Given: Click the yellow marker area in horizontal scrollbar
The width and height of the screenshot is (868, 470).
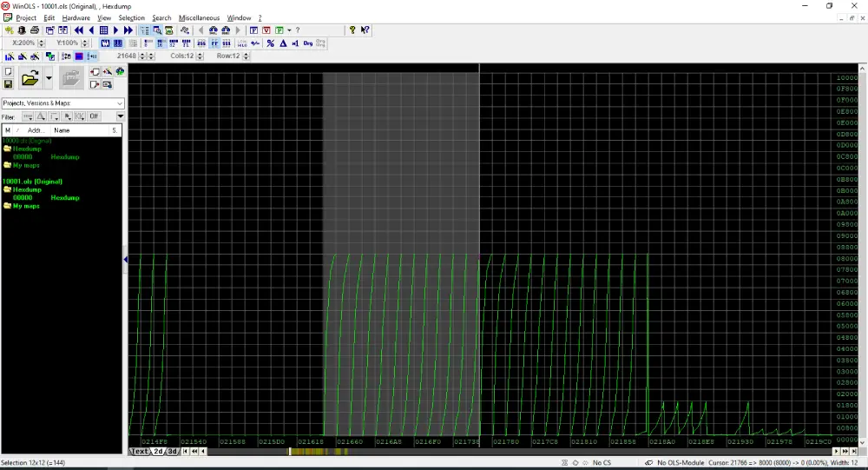Looking at the screenshot, I should pos(319,452).
